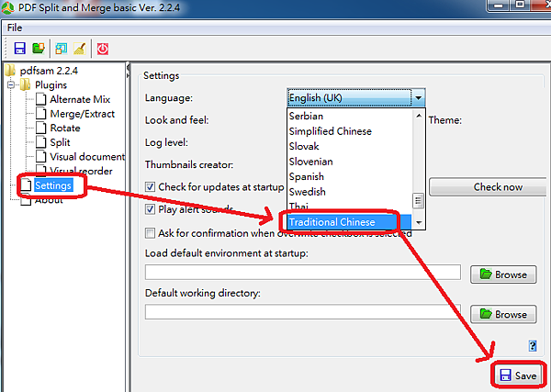Click the Settings page icon in tree
The image size is (551, 392).
coord(27,185)
